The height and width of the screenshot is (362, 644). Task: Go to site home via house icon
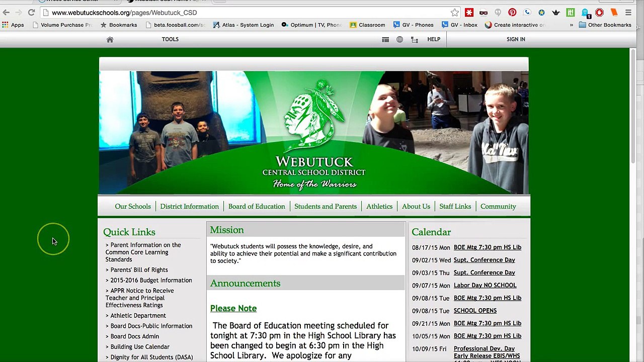pyautogui.click(x=110, y=39)
